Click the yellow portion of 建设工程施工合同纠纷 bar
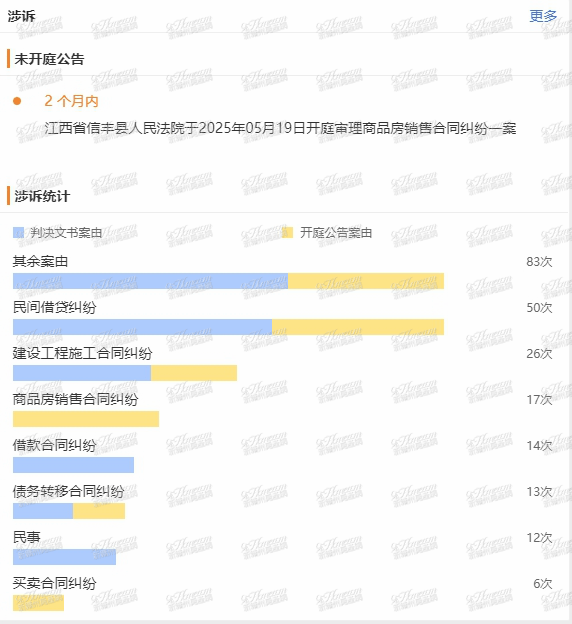 pyautogui.click(x=194, y=373)
